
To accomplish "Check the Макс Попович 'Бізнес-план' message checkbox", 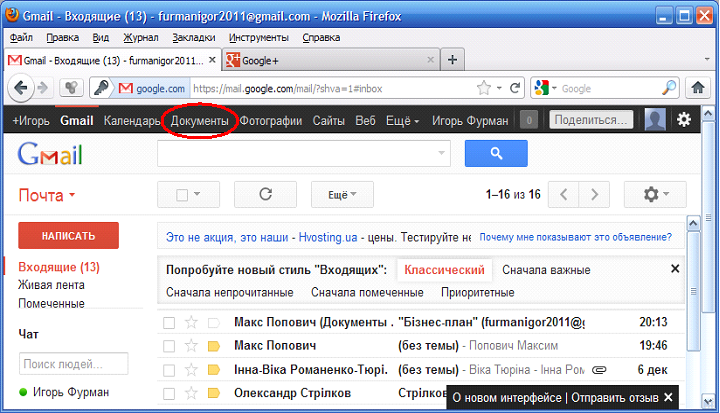I will click(169, 323).
